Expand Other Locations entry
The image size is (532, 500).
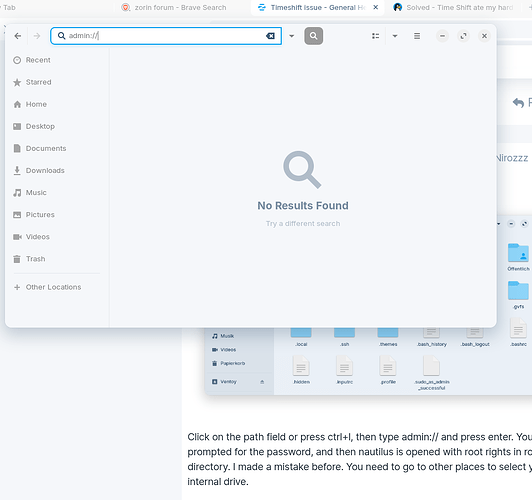53,287
